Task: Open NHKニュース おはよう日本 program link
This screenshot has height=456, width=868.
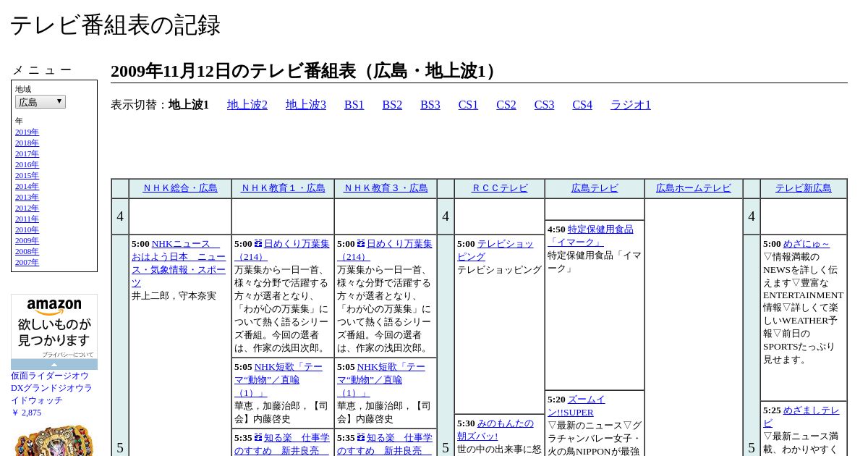Action: (x=178, y=263)
